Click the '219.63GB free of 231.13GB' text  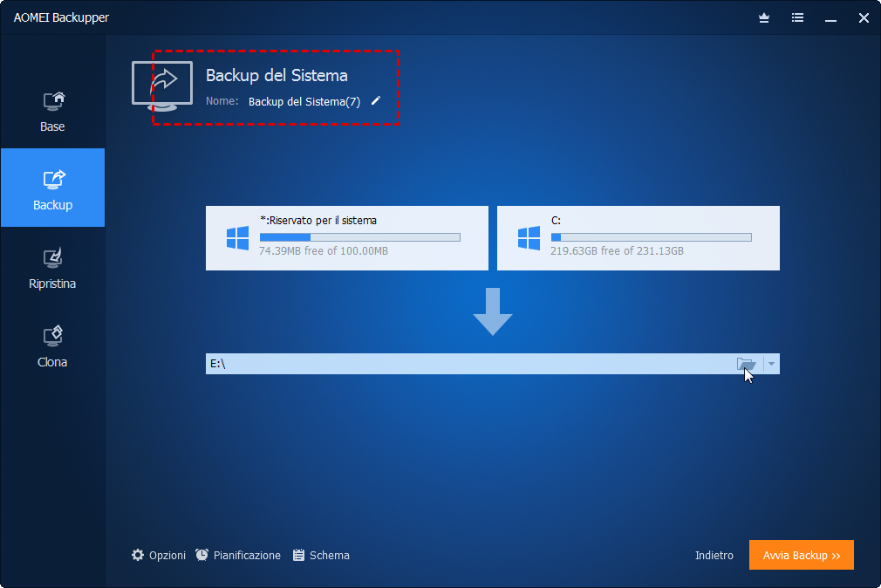coord(617,251)
